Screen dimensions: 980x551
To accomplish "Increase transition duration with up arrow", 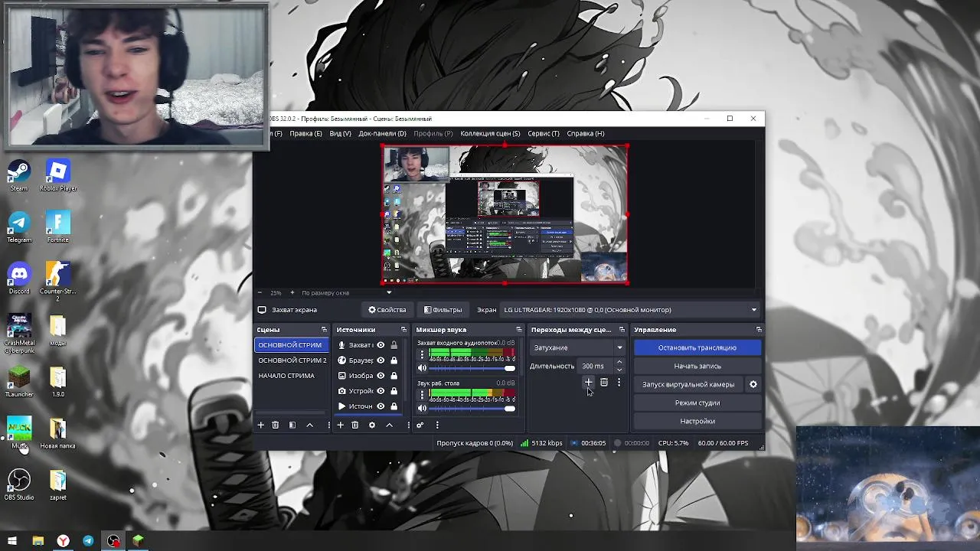I will coord(619,362).
